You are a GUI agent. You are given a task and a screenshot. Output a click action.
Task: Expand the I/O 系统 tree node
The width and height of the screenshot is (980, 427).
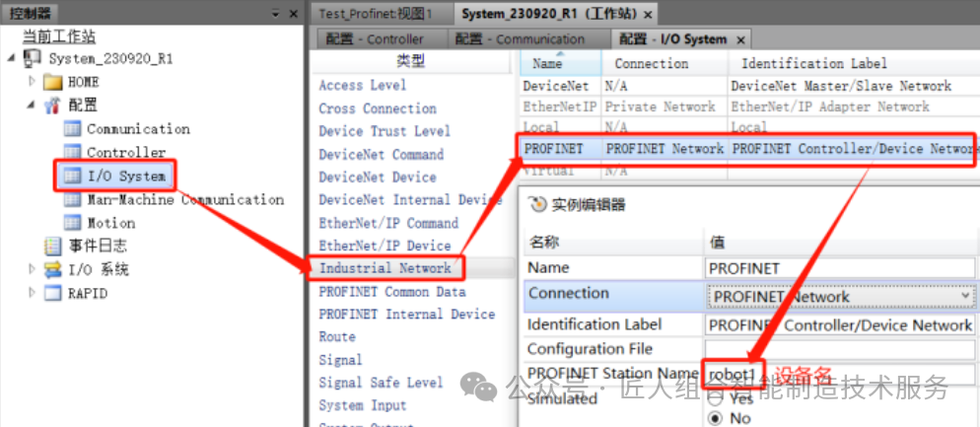click(32, 270)
